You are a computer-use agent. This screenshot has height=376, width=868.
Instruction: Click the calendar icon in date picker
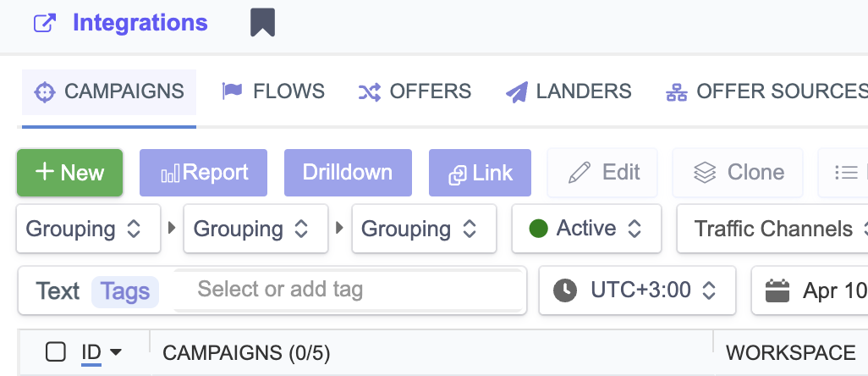pyautogui.click(x=777, y=290)
